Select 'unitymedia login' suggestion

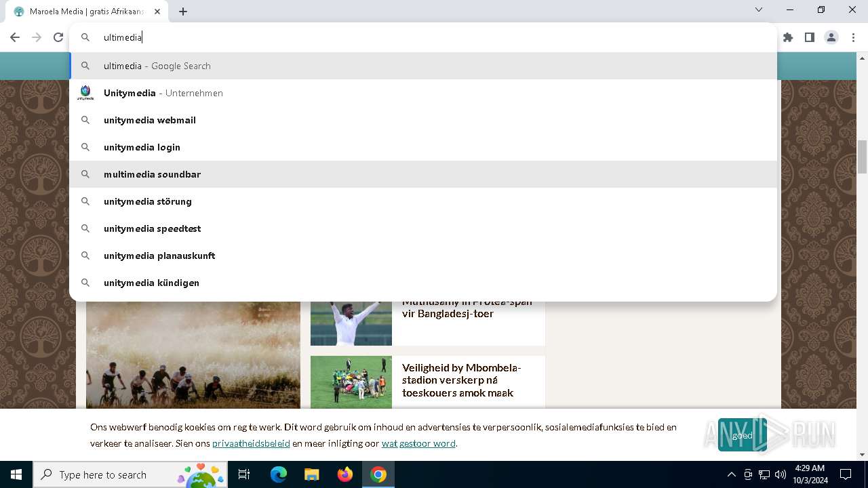tap(423, 147)
